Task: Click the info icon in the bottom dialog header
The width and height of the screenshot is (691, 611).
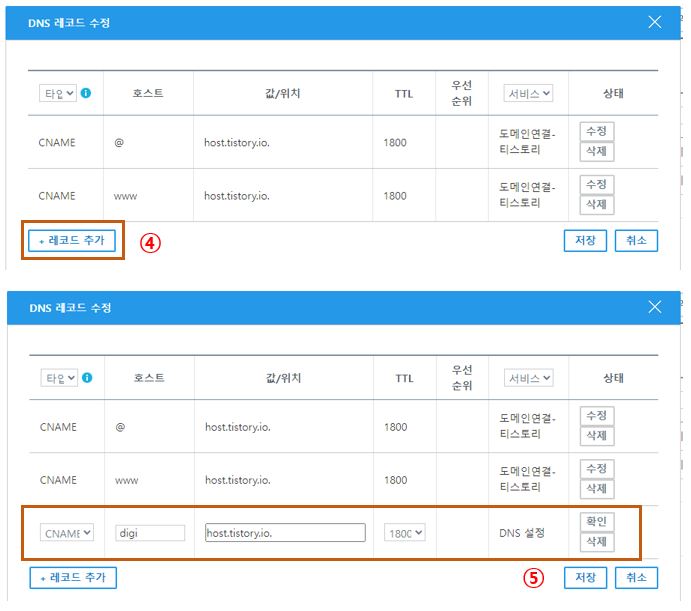Action: (x=87, y=378)
